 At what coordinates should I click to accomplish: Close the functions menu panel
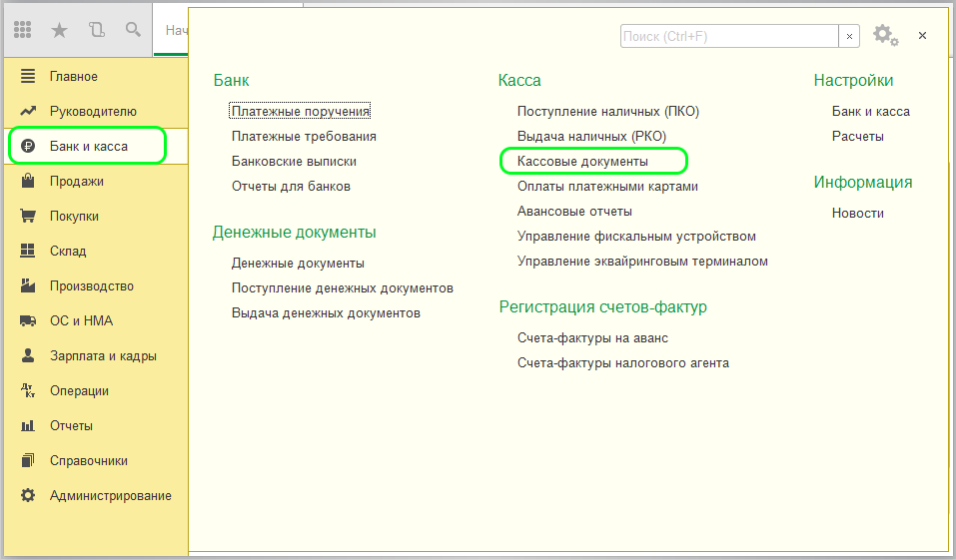[x=922, y=35]
